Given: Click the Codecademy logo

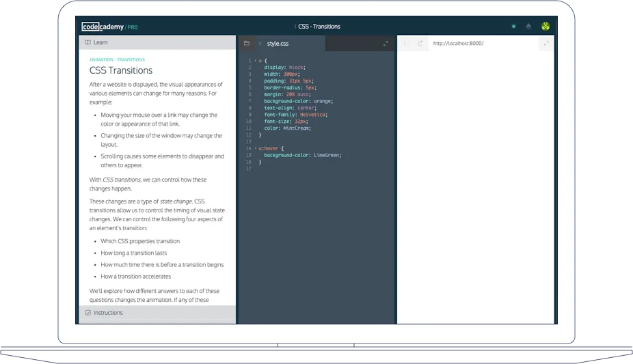Looking at the screenshot, I should point(103,27).
